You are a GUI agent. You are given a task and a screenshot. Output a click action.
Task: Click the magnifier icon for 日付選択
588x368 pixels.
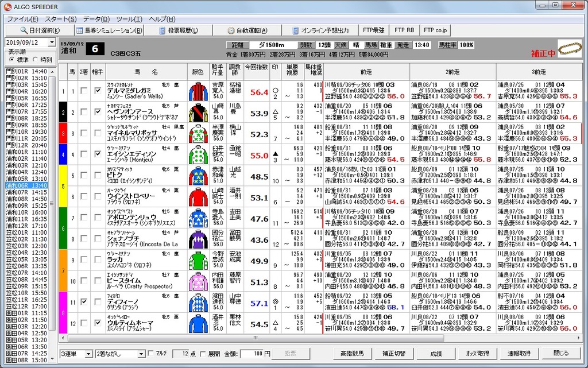(x=24, y=30)
